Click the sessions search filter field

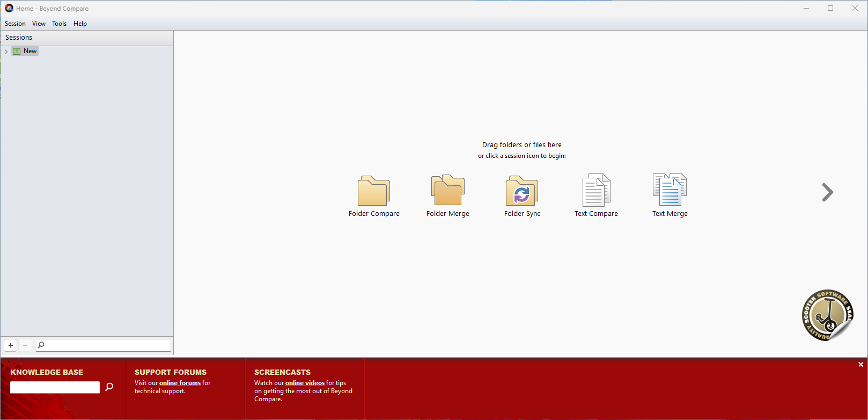click(103, 345)
